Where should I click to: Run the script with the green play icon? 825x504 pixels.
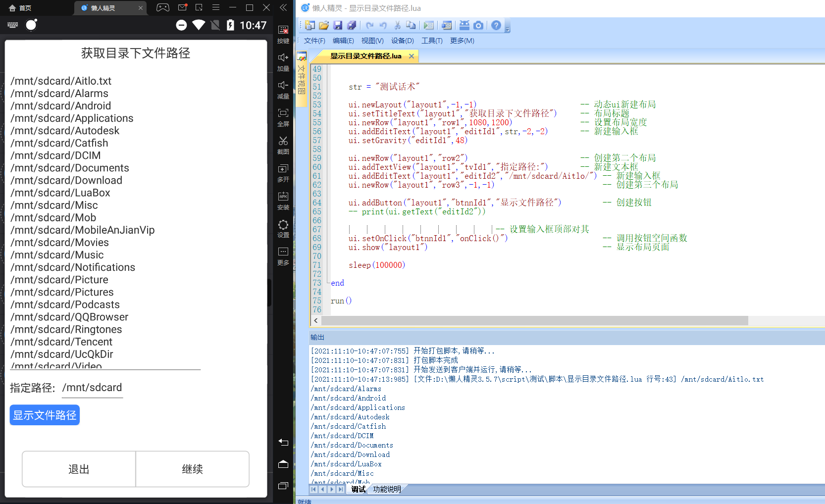[429, 25]
